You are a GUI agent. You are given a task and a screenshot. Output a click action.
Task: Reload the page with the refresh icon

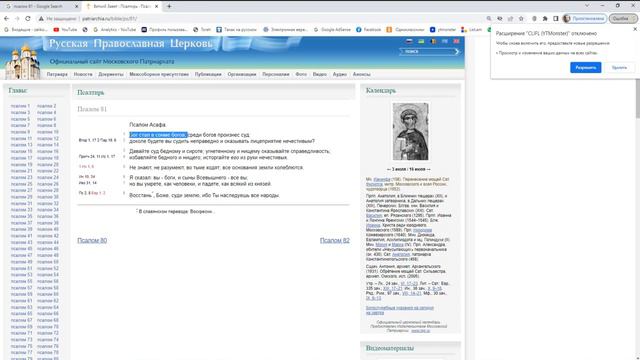pos(28,18)
